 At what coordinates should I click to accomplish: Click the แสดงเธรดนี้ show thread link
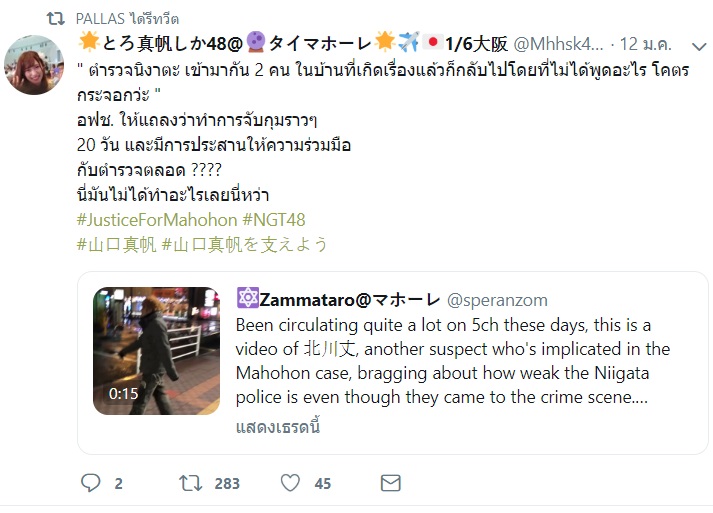[278, 426]
